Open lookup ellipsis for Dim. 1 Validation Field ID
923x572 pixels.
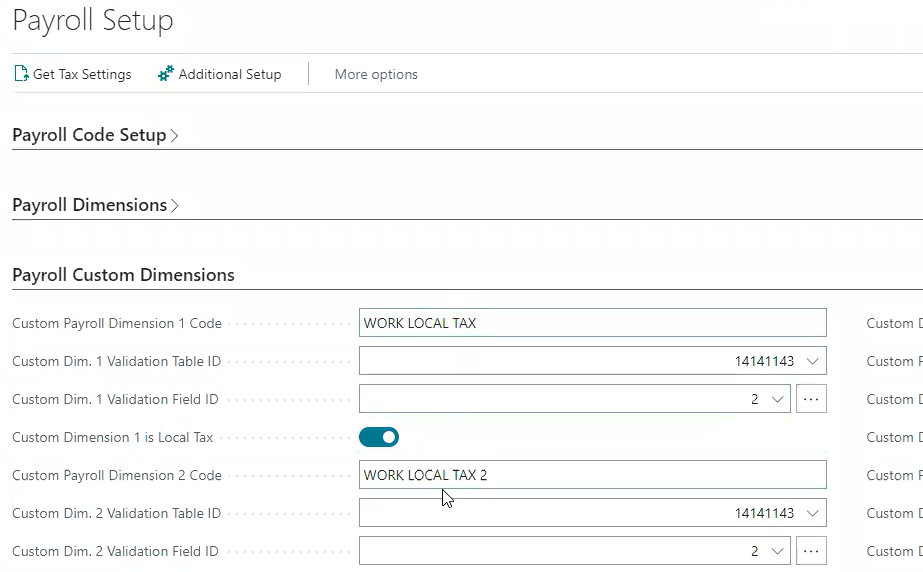(x=811, y=399)
